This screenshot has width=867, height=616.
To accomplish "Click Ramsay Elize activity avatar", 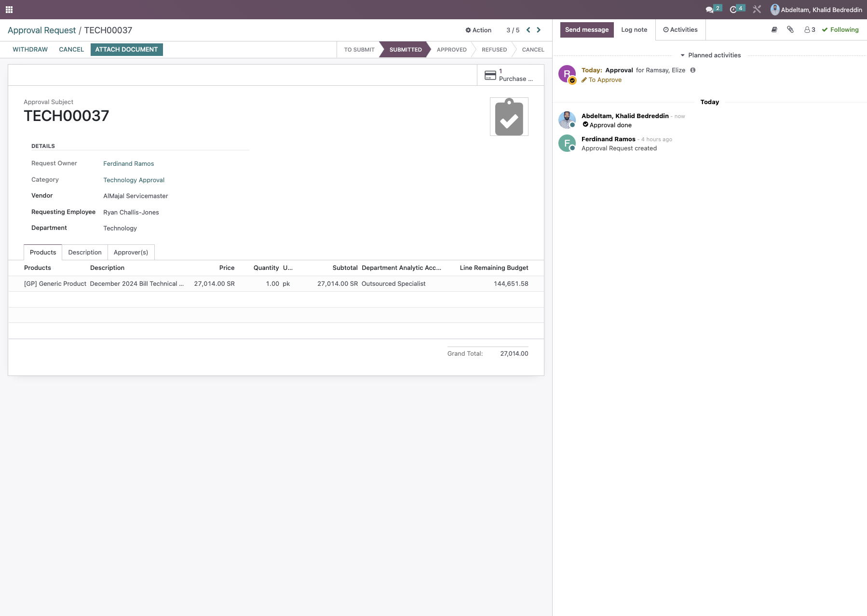I will pos(567,74).
